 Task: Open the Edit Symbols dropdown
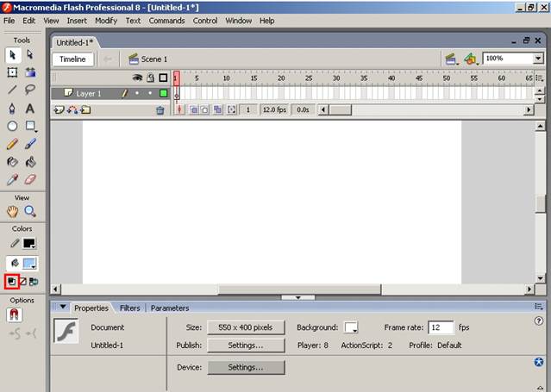(x=471, y=59)
